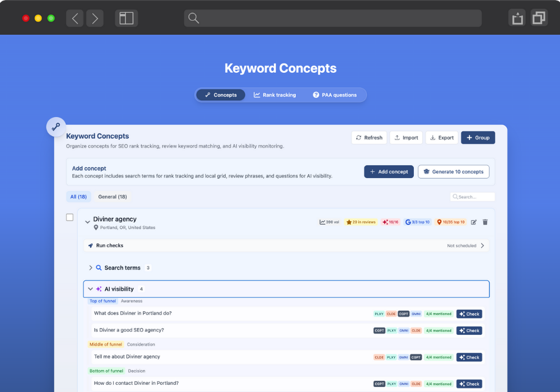
Task: Switch to the General (18) tab
Action: point(112,197)
